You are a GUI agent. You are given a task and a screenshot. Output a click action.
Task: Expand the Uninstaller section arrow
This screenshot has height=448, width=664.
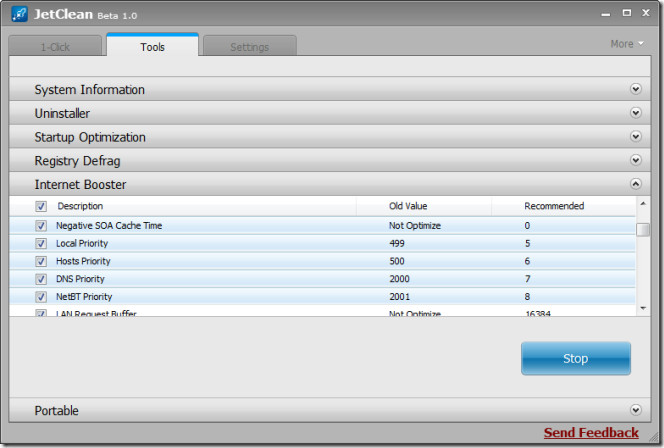[x=636, y=113]
